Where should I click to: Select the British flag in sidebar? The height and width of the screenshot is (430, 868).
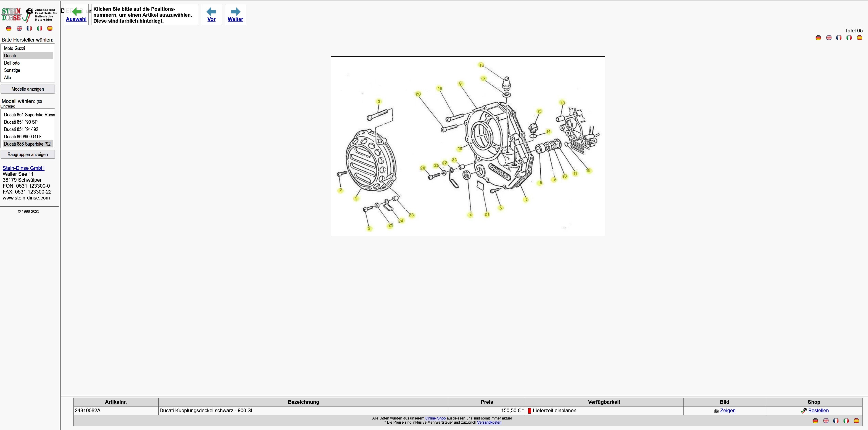pyautogui.click(x=19, y=28)
